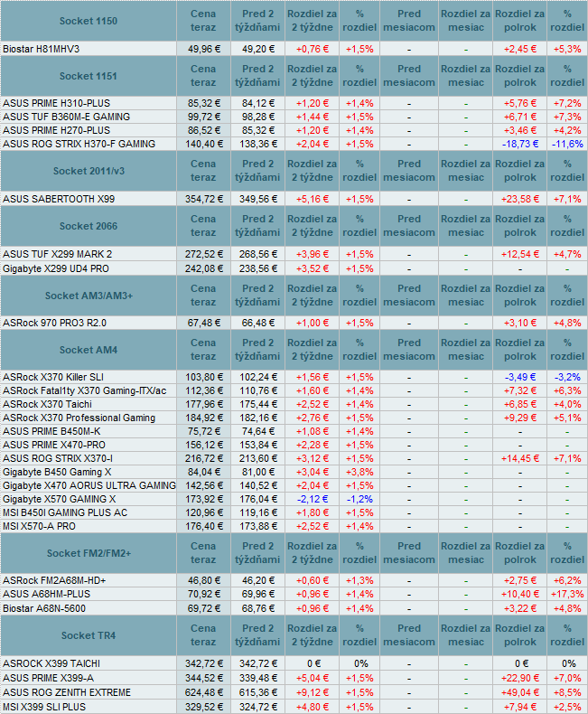Click the +3,8% percent difference value
The width and height of the screenshot is (588, 714).
pyautogui.click(x=359, y=472)
